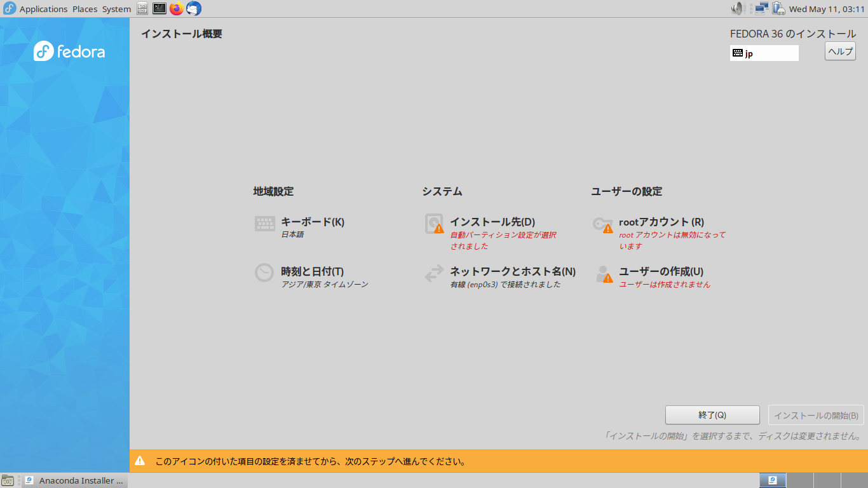Click the ユーザーは作成されません status text
Screen dimensions: 868x488
pos(665,285)
